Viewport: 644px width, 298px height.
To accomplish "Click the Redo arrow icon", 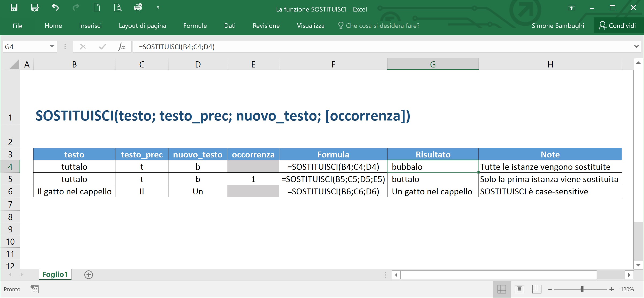I will 76,7.
